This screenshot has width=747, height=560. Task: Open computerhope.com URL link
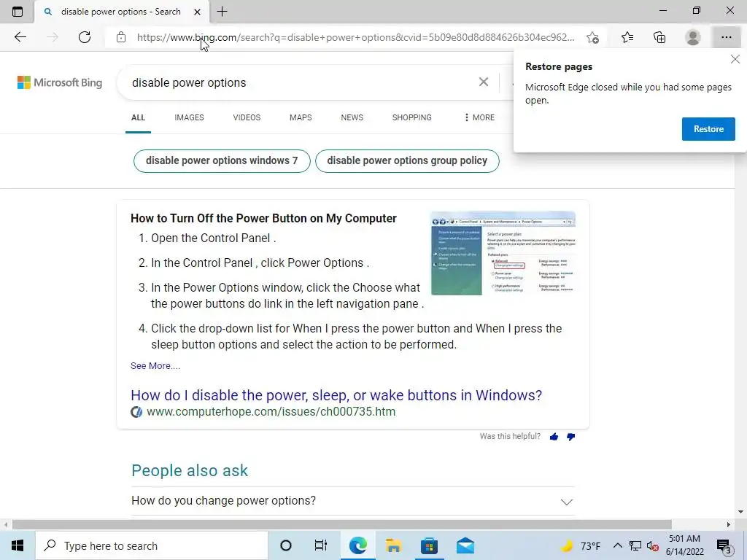pyautogui.click(x=271, y=411)
